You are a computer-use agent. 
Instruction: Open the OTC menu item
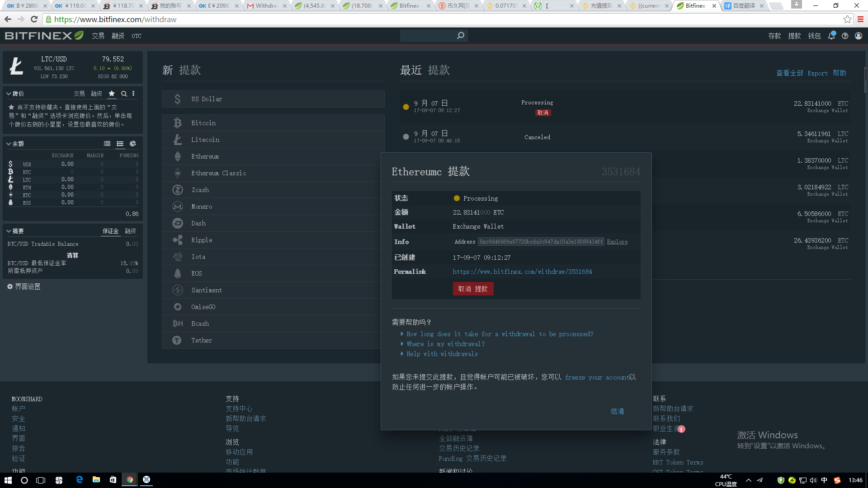(137, 36)
